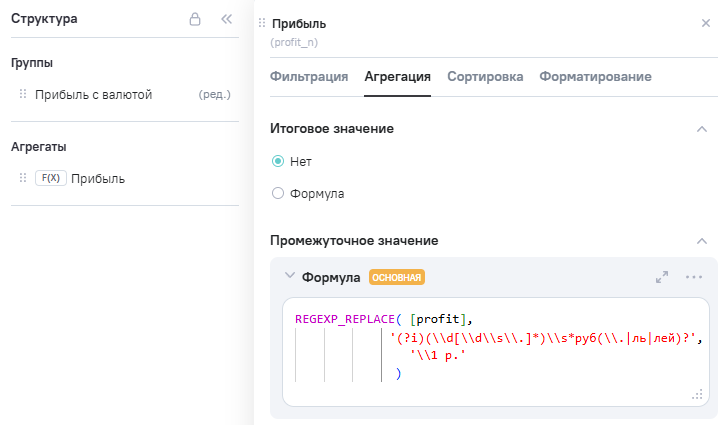Click the (ред.) edit link

tap(215, 95)
